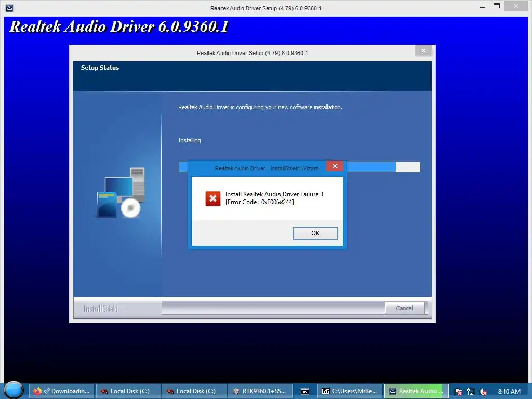This screenshot has height=399, width=532.
Task: Open the network tray icon
Action: (471, 392)
